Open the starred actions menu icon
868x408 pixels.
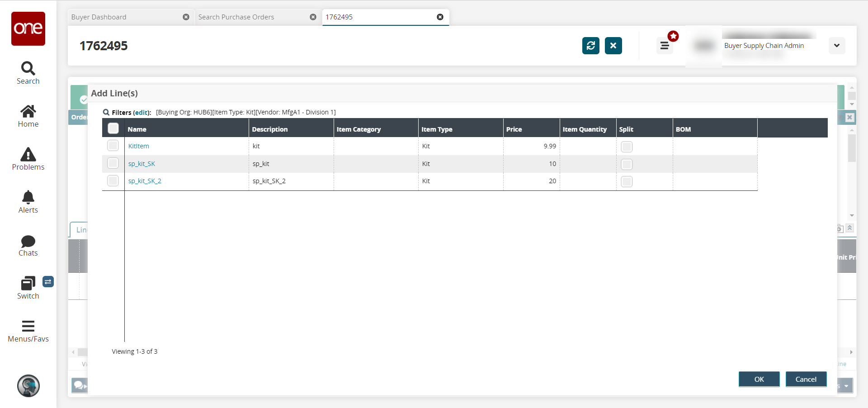coord(665,46)
